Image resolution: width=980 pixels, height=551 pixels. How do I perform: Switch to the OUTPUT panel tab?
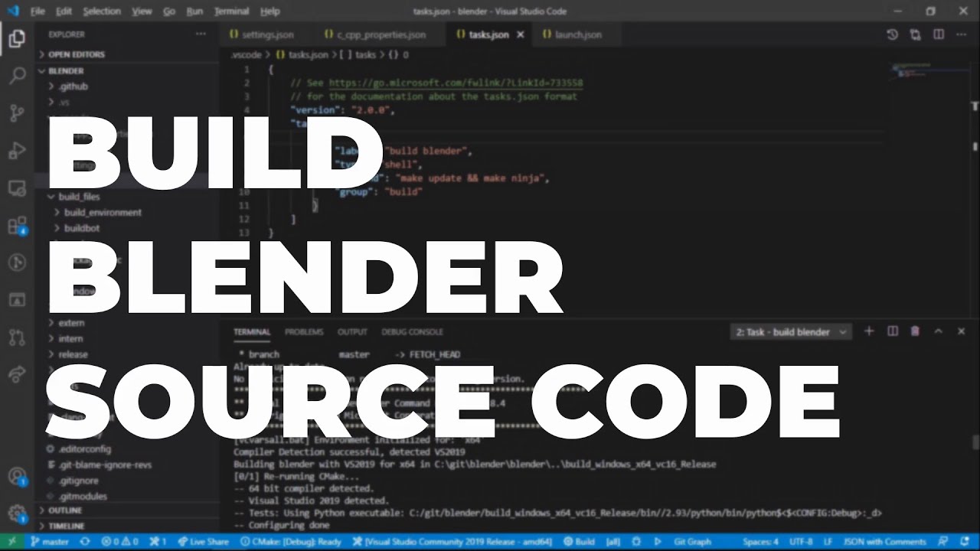coord(352,332)
